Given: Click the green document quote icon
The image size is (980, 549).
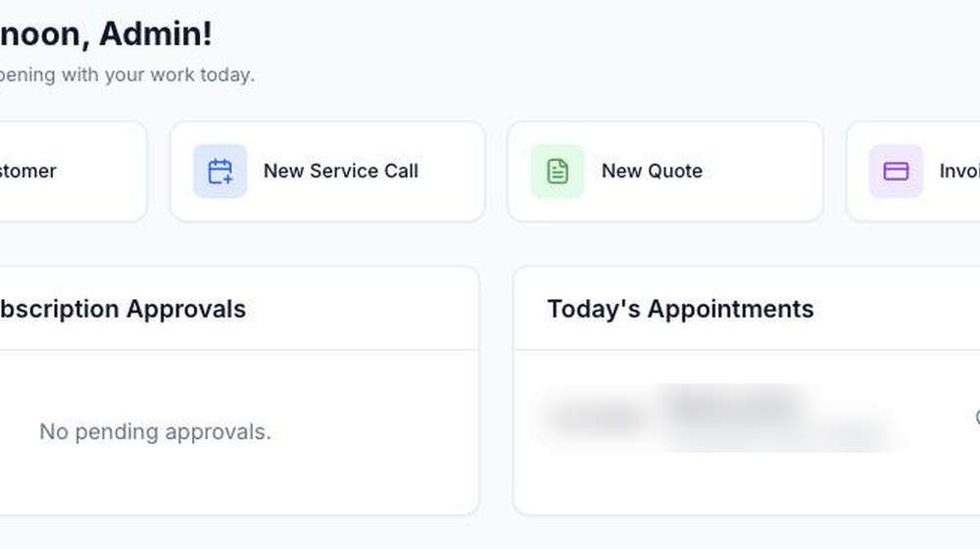Looking at the screenshot, I should click(558, 172).
